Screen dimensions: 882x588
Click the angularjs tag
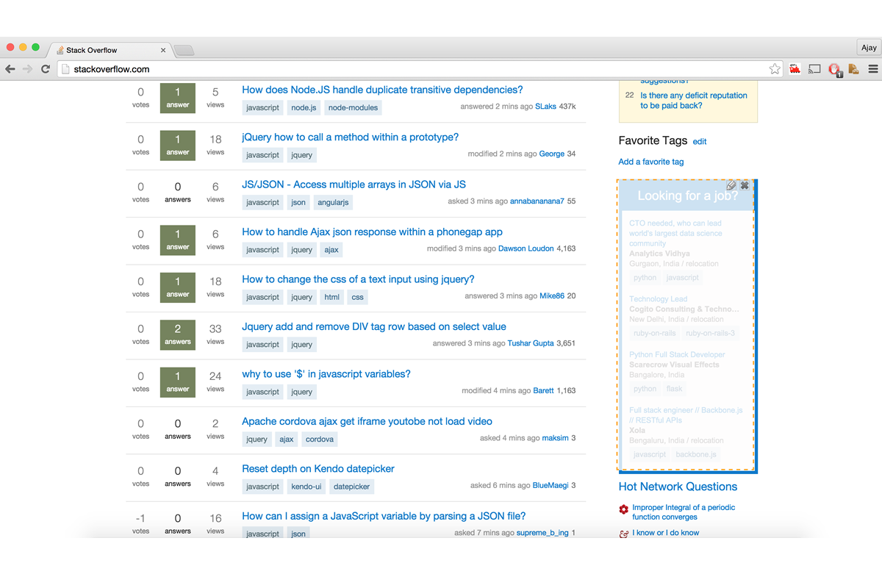click(x=333, y=202)
